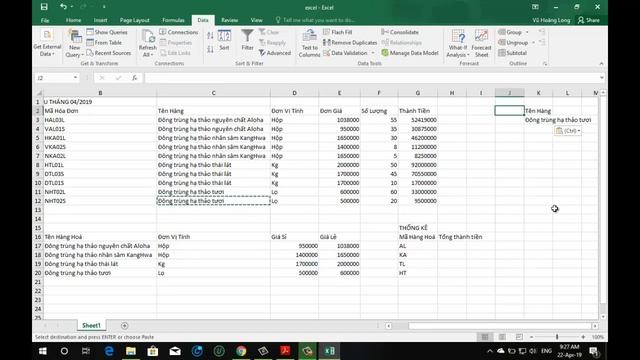
Task: Switch to Review tab
Action: (229, 20)
